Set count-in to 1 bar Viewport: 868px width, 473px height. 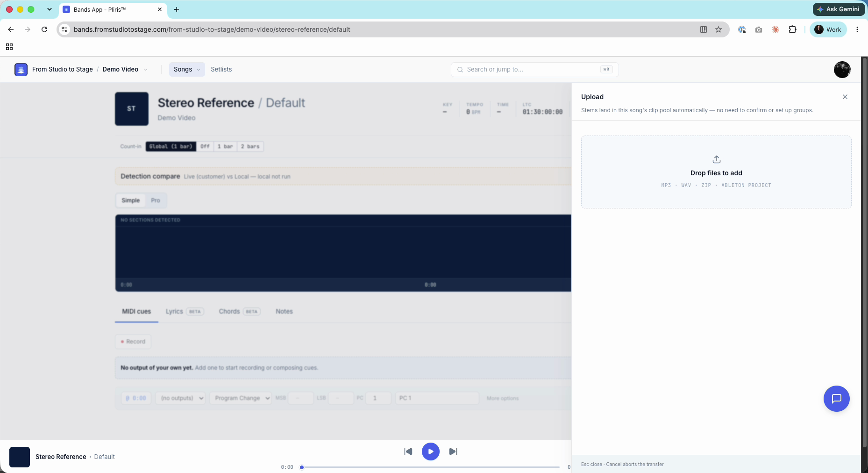click(225, 146)
